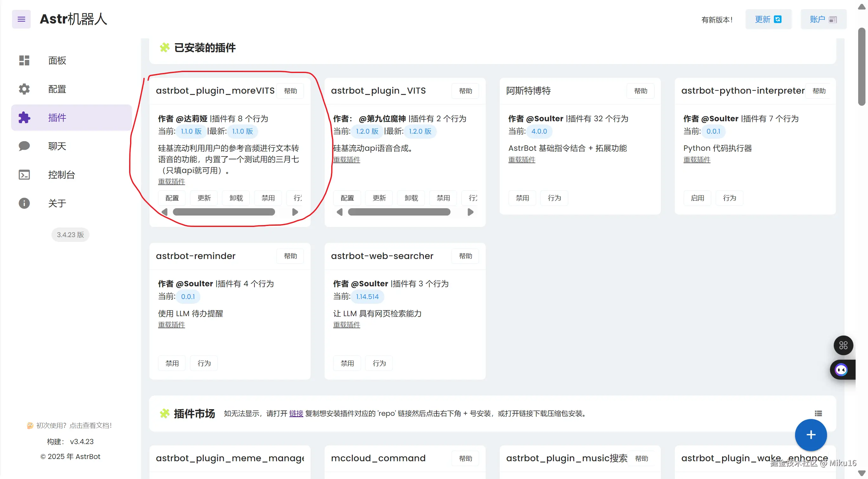The image size is (868, 479).
Task: Open the 聊天 chat sidebar item
Action: click(x=57, y=146)
